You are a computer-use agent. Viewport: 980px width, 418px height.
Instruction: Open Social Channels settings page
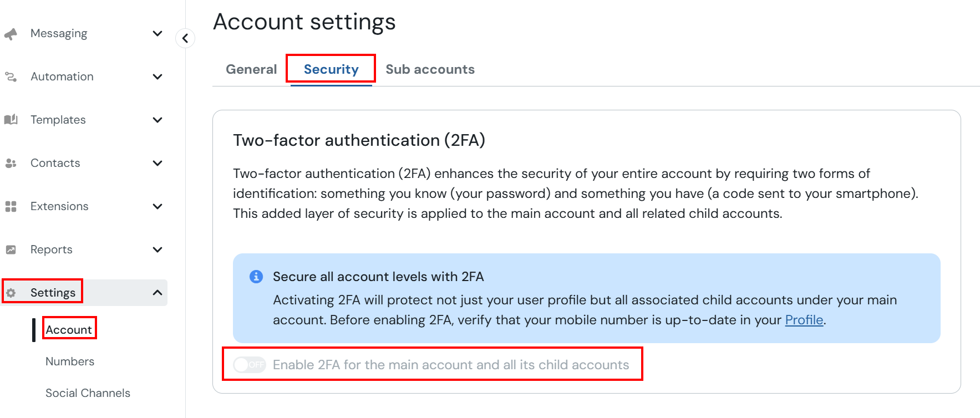(88, 393)
